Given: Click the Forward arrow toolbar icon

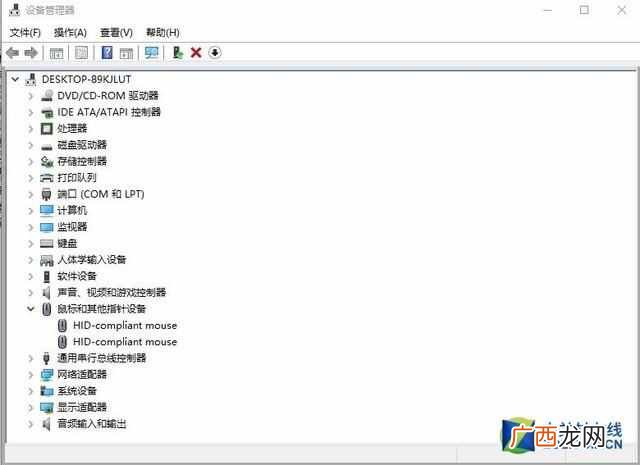Looking at the screenshot, I should (31, 53).
